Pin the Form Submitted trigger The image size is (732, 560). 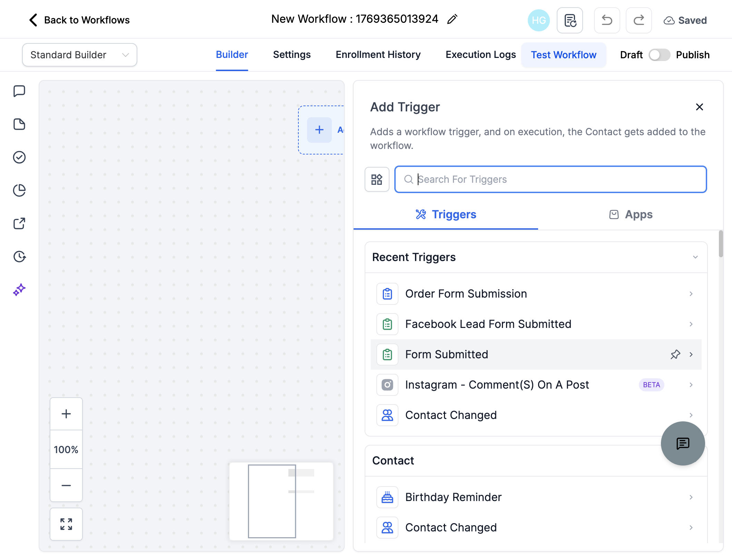click(x=675, y=354)
